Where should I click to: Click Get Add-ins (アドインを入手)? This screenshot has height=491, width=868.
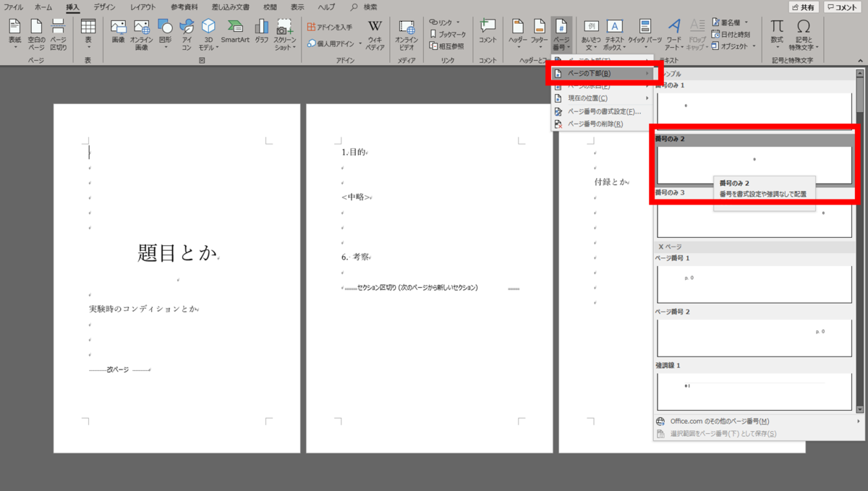(330, 27)
